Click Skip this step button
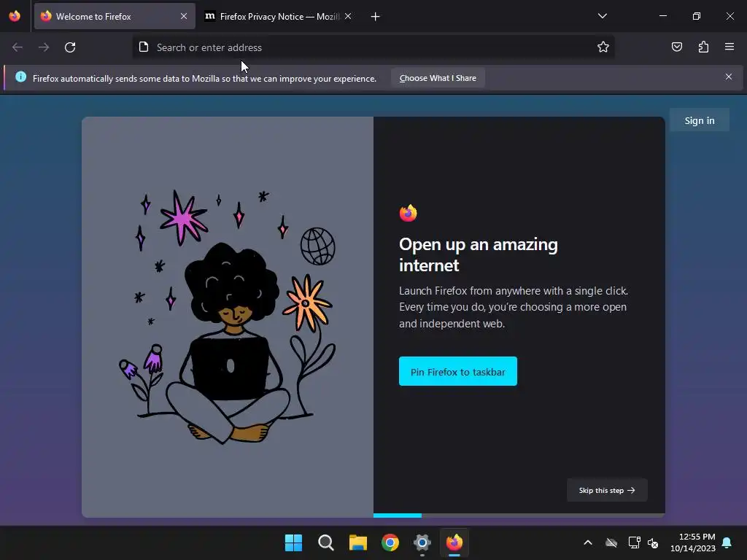The width and height of the screenshot is (747, 560). point(607,490)
